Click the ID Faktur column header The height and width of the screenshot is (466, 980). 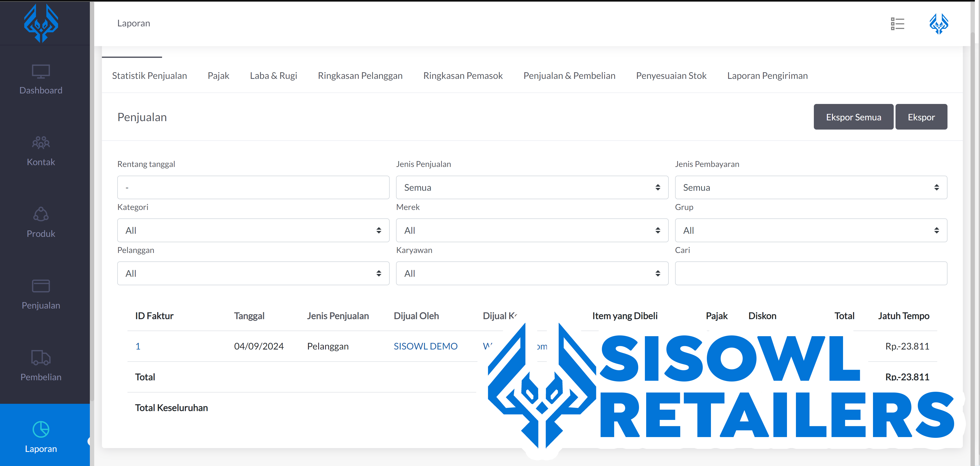[x=154, y=316]
